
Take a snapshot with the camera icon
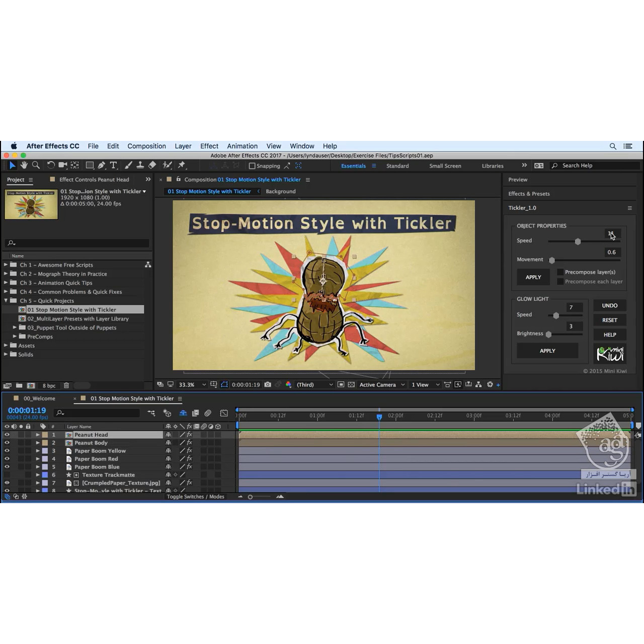tap(268, 384)
